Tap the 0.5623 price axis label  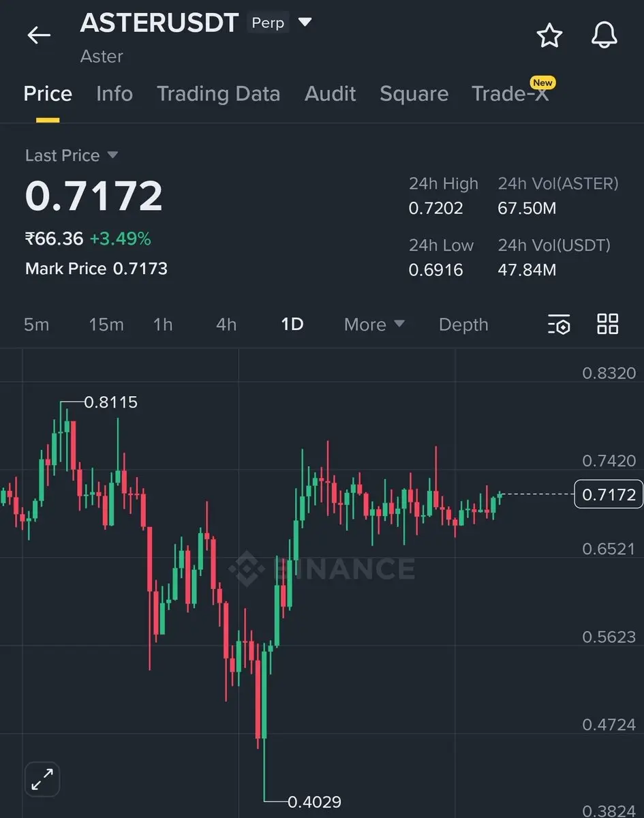(x=609, y=637)
